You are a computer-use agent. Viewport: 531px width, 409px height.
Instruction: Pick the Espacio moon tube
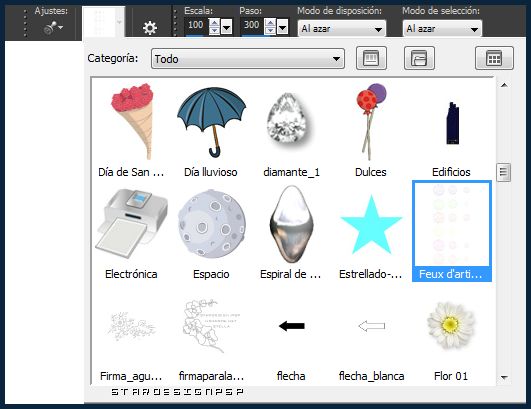[211, 233]
